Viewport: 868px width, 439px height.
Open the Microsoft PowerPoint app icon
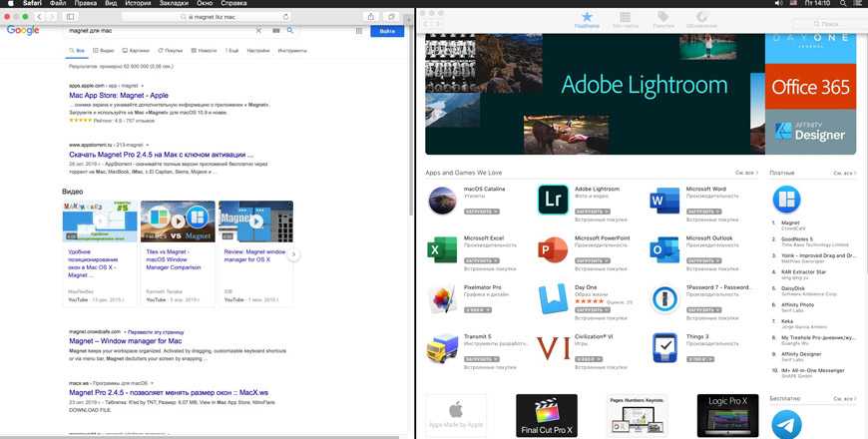(553, 249)
